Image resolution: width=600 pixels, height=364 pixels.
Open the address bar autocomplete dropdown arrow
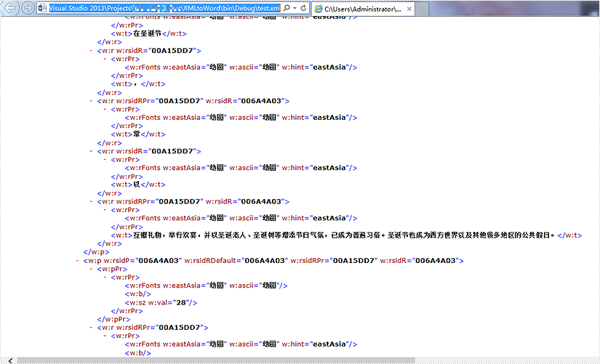[295, 8]
